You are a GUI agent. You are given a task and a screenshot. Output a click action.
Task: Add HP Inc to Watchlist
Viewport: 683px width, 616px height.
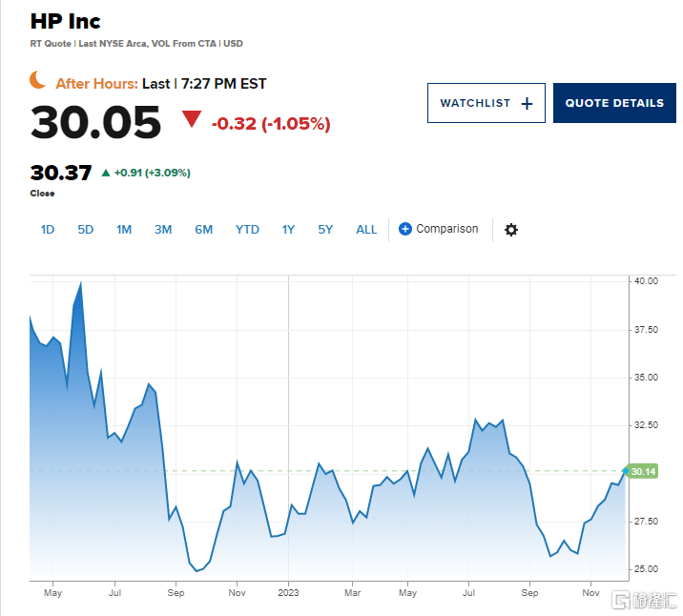(486, 103)
